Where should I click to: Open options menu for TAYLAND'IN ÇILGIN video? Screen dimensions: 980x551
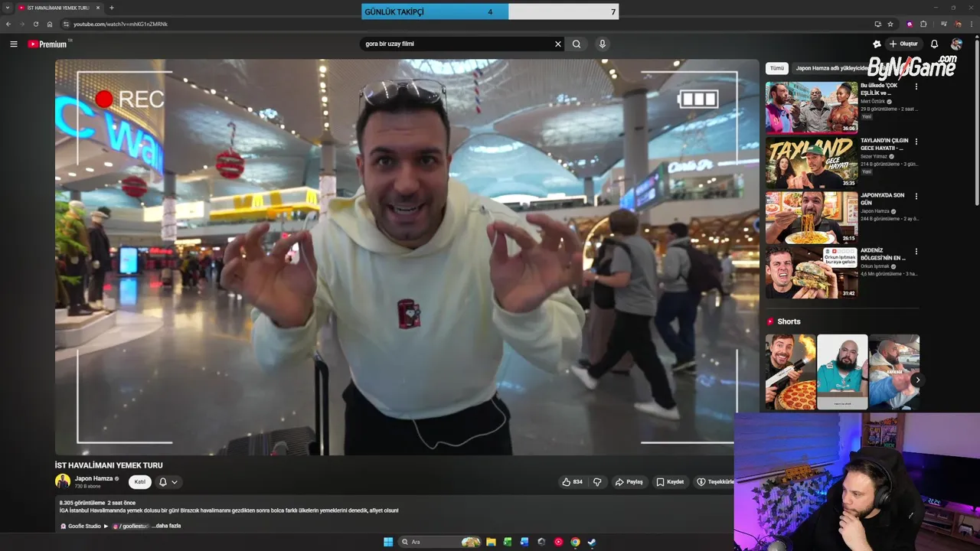click(916, 142)
